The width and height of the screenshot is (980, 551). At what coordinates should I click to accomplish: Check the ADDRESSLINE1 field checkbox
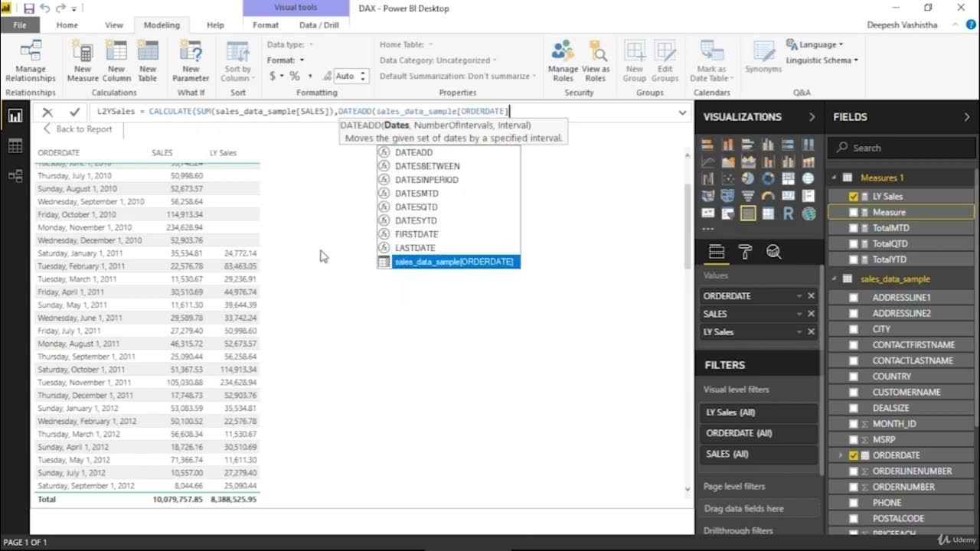[854, 297]
